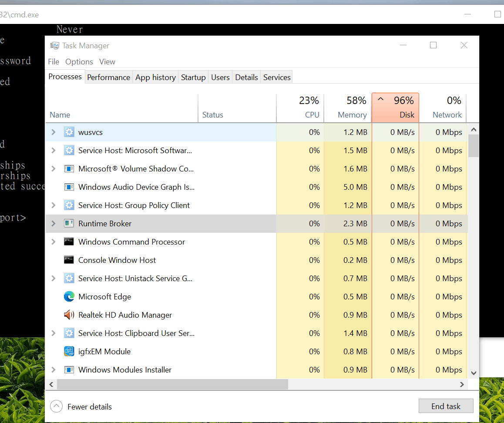This screenshot has height=423, width=504.
Task: Click the vertical scrollbar up arrow
Action: [474, 130]
